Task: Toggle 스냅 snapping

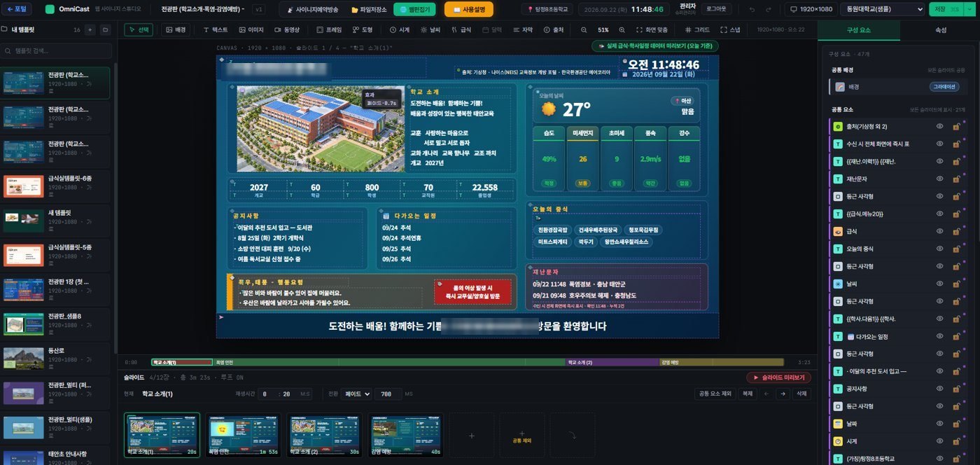Action: (x=731, y=30)
